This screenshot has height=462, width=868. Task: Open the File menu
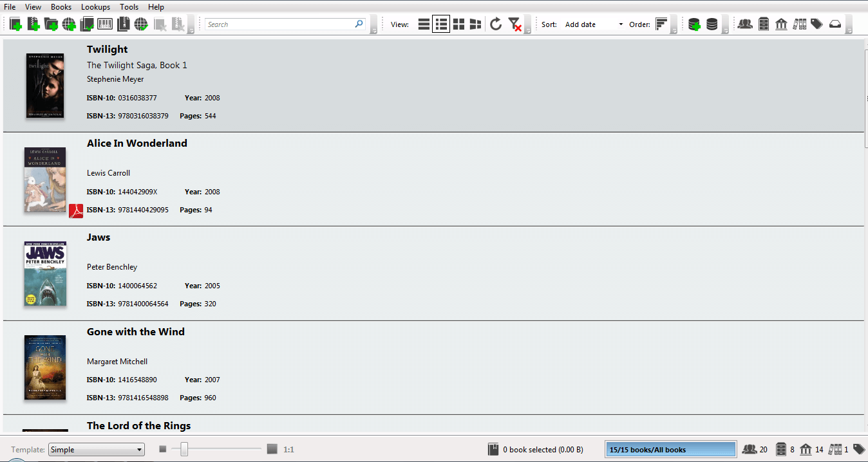tap(10, 7)
